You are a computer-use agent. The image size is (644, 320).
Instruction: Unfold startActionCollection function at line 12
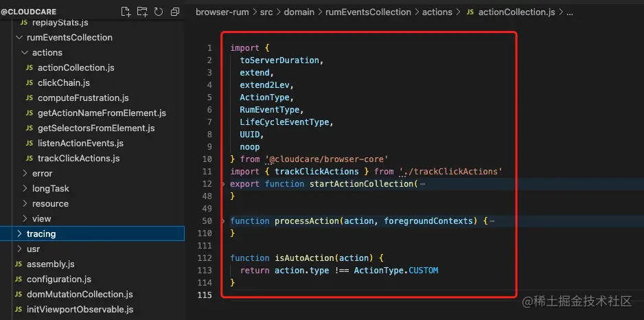[x=223, y=184]
